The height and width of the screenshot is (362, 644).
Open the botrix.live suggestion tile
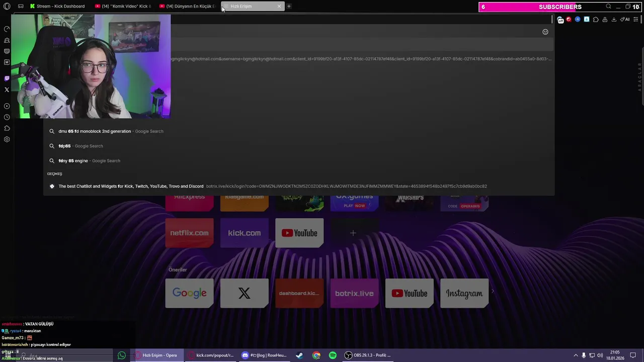354,293
